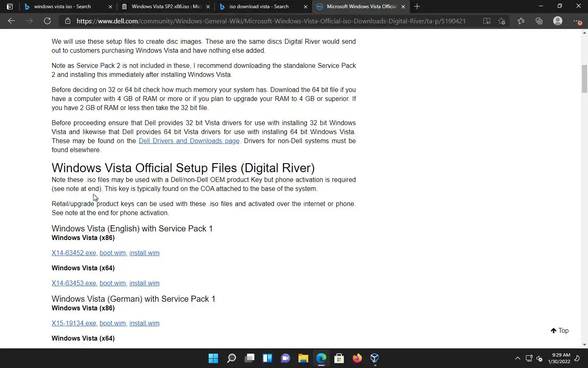Add this page to favorites
The width and height of the screenshot is (588, 368).
[x=502, y=21]
